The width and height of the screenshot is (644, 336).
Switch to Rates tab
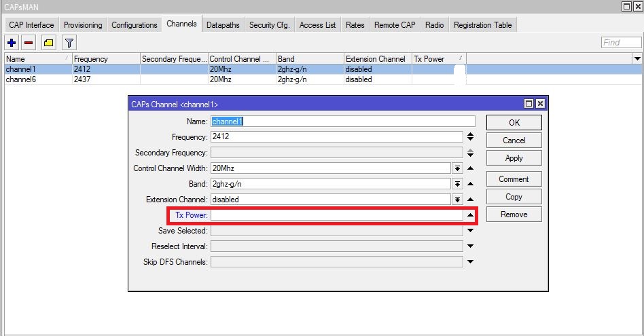(x=355, y=25)
